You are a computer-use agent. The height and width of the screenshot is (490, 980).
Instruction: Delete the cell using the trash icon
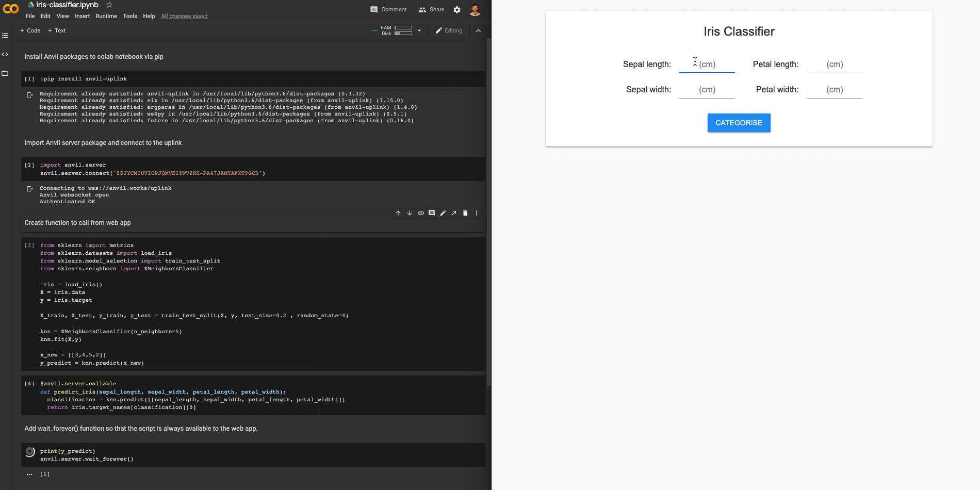465,213
